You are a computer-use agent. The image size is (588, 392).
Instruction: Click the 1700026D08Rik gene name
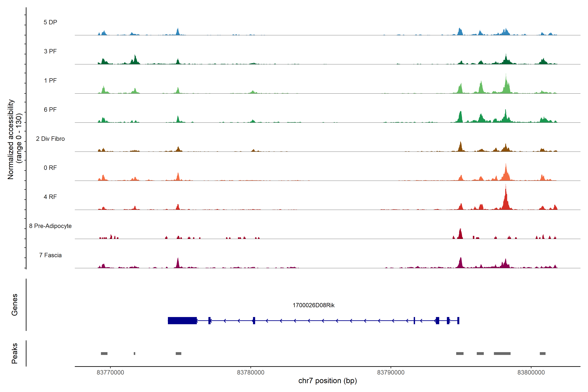click(x=313, y=305)
